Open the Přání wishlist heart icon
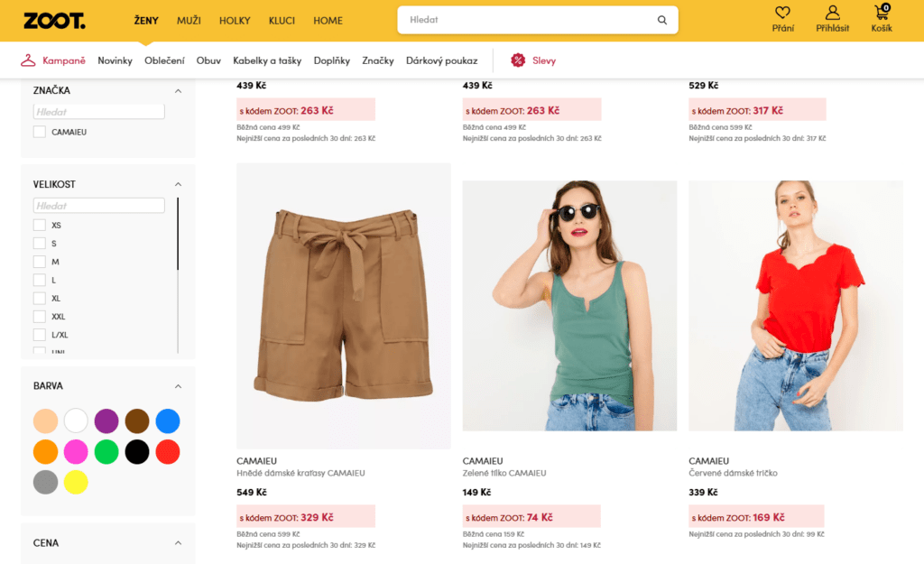Viewport: 924px width, 564px height. tap(782, 13)
